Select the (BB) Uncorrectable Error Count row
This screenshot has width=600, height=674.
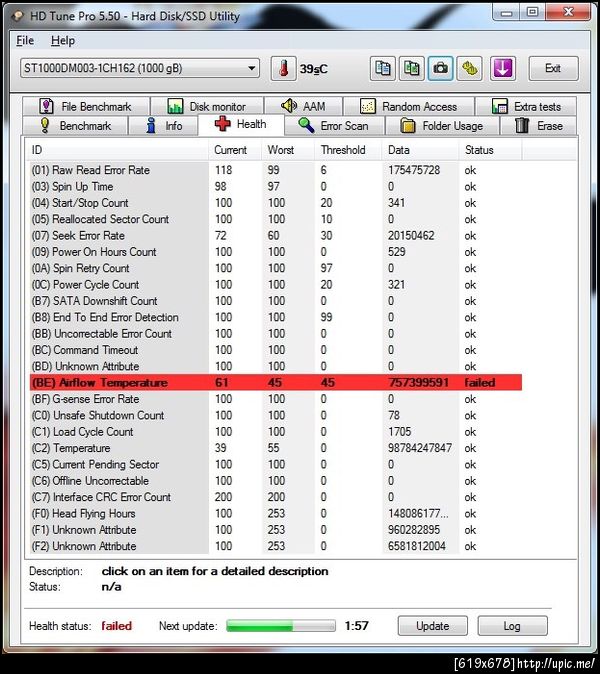click(276, 334)
